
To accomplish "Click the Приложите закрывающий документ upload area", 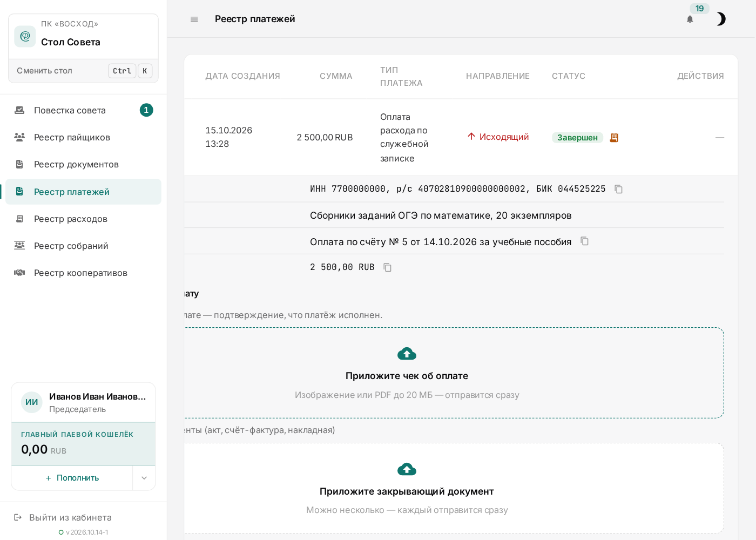I will coord(454,489).
